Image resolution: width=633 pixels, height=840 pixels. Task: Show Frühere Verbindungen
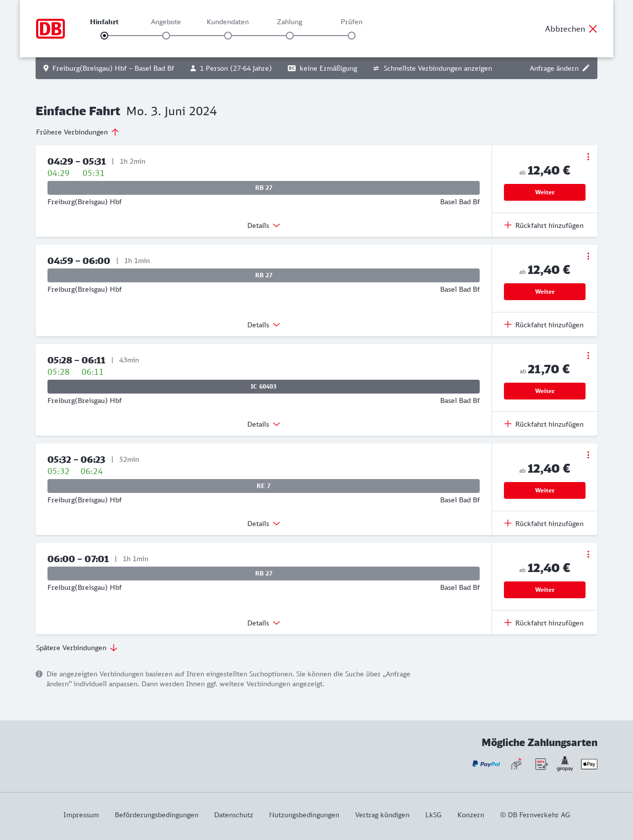78,132
